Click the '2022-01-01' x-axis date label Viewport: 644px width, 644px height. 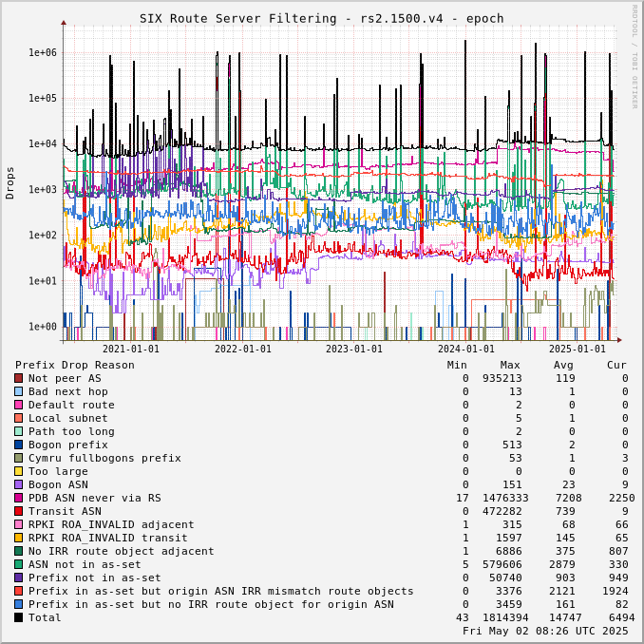(x=243, y=350)
